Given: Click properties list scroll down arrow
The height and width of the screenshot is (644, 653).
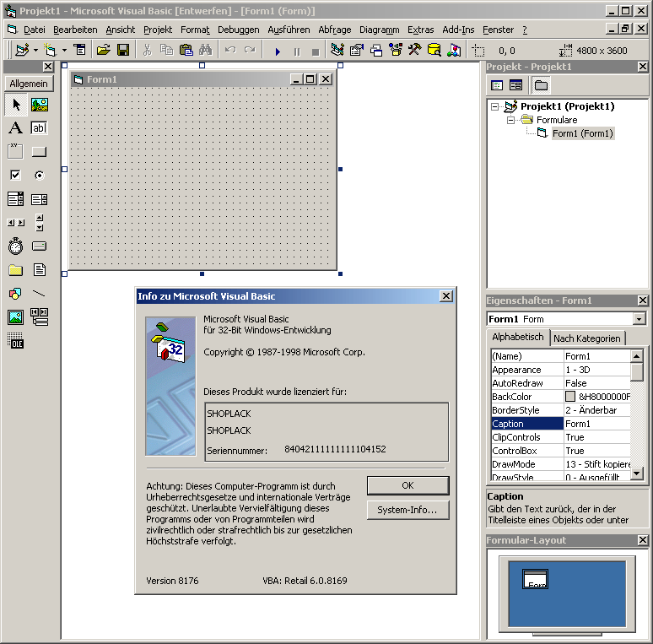Looking at the screenshot, I should (636, 474).
